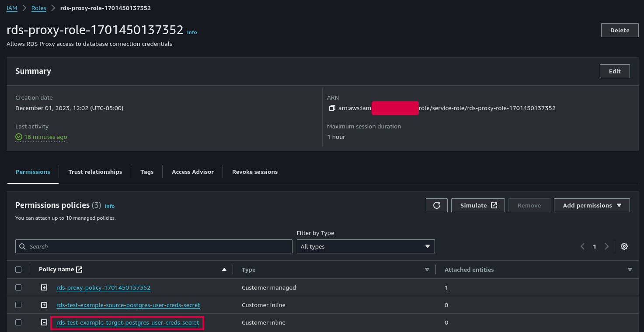Open the table preferences gear icon
The height and width of the screenshot is (332, 644).
pos(624,246)
